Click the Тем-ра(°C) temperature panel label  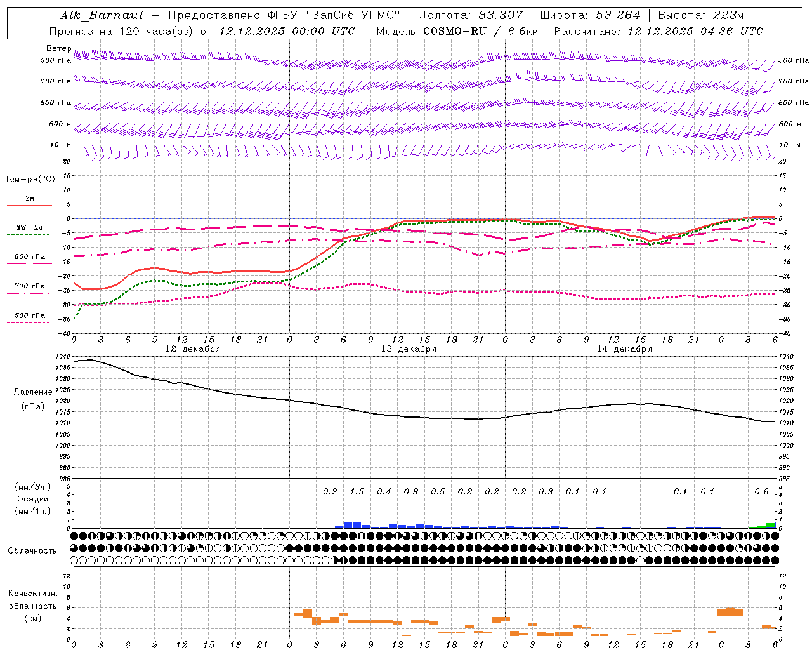coord(30,180)
